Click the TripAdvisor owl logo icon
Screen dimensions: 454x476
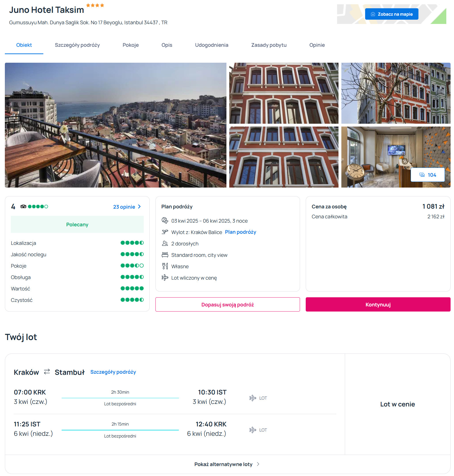[23, 207]
